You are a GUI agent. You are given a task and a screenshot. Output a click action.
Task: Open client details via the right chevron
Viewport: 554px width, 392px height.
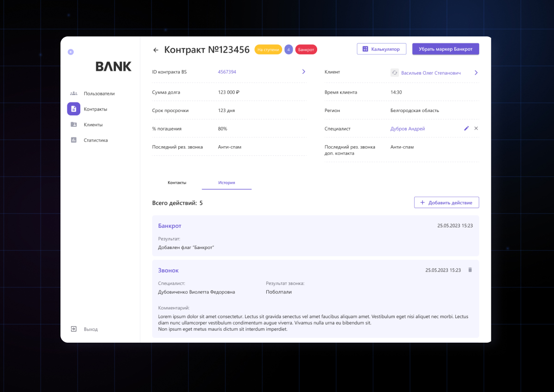click(x=476, y=72)
